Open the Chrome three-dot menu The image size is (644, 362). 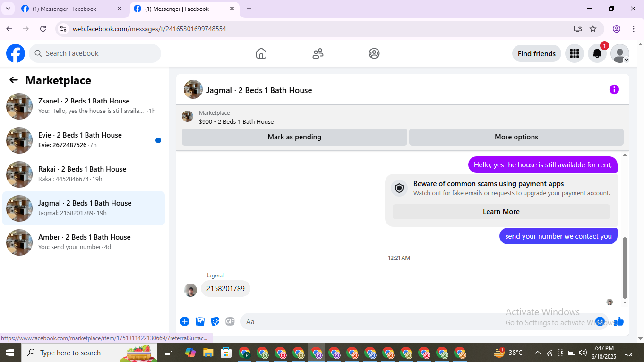coord(634,29)
